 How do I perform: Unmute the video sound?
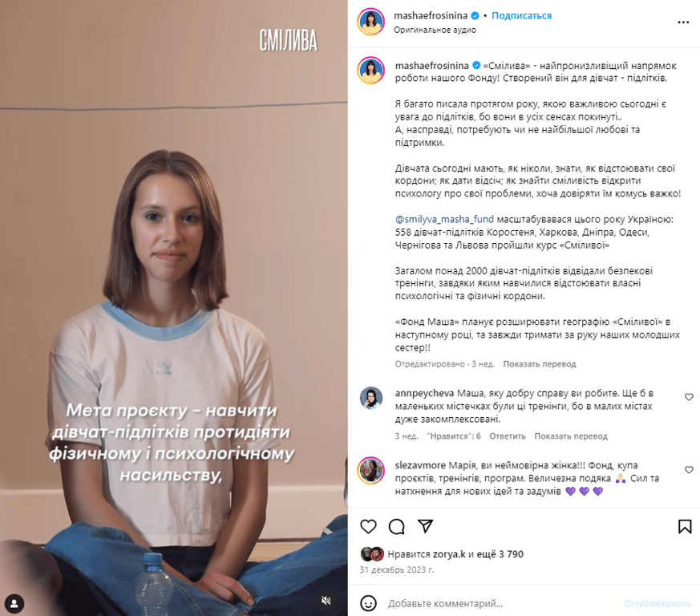pos(326,601)
